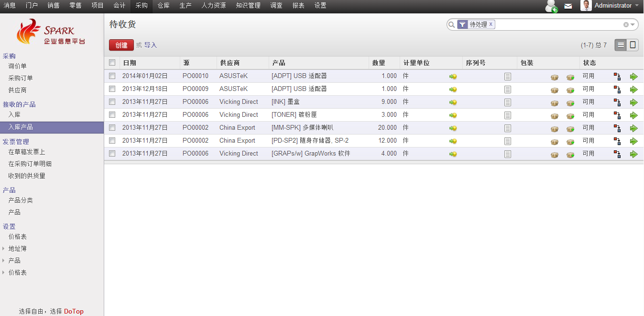Click plain package box icon in PD-SP2 row

click(555, 141)
